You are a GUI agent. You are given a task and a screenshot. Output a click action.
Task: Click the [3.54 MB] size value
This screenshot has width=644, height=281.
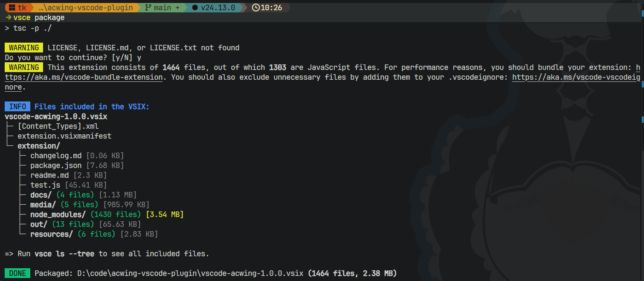point(165,214)
